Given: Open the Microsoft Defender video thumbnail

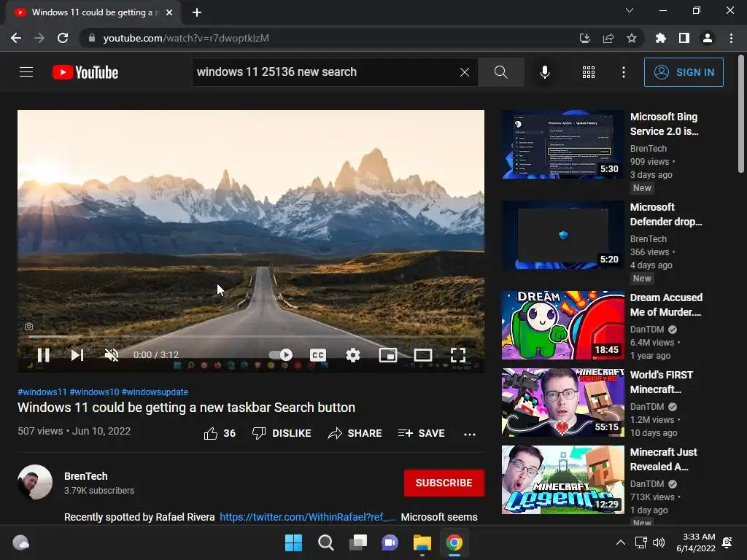Looking at the screenshot, I should pyautogui.click(x=562, y=236).
